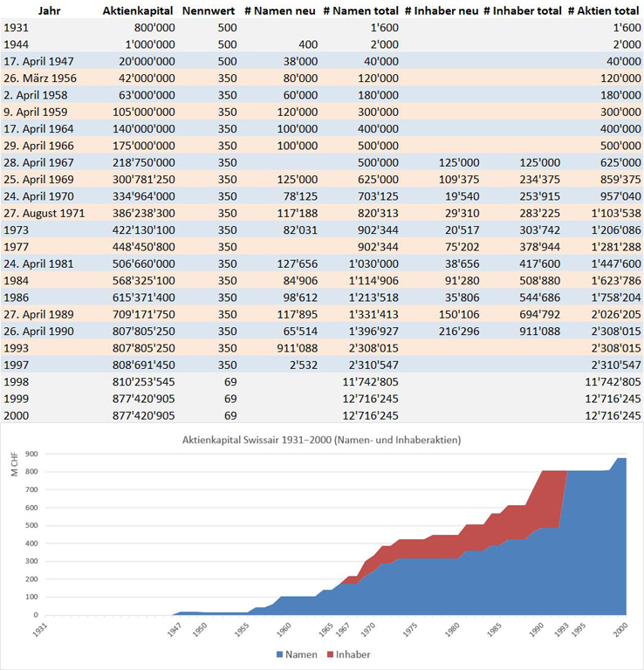Click the # Inhaber neu header
Screen dimensions: 644x670
(442, 10)
